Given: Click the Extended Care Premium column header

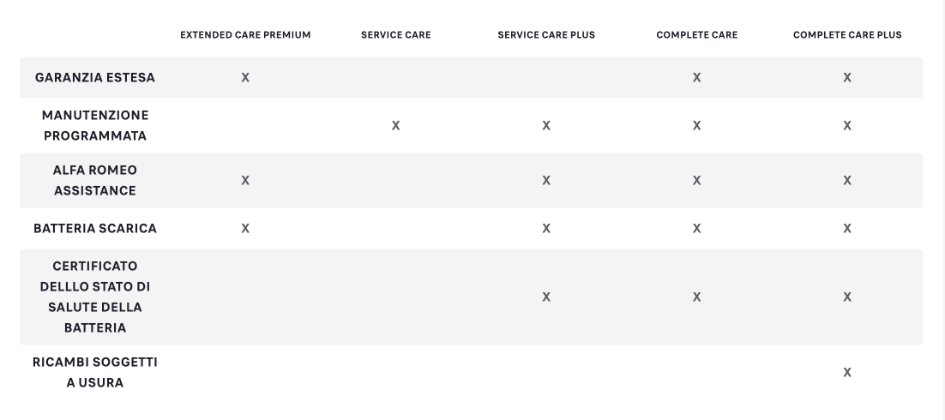Looking at the screenshot, I should (x=245, y=35).
